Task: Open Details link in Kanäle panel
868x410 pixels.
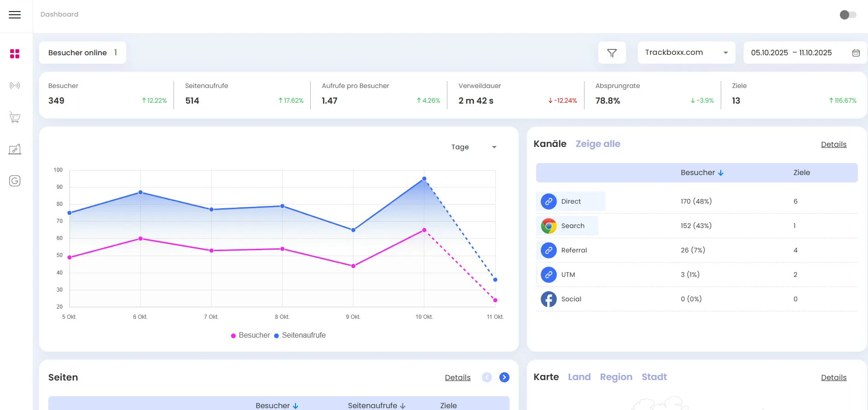Action: click(833, 145)
